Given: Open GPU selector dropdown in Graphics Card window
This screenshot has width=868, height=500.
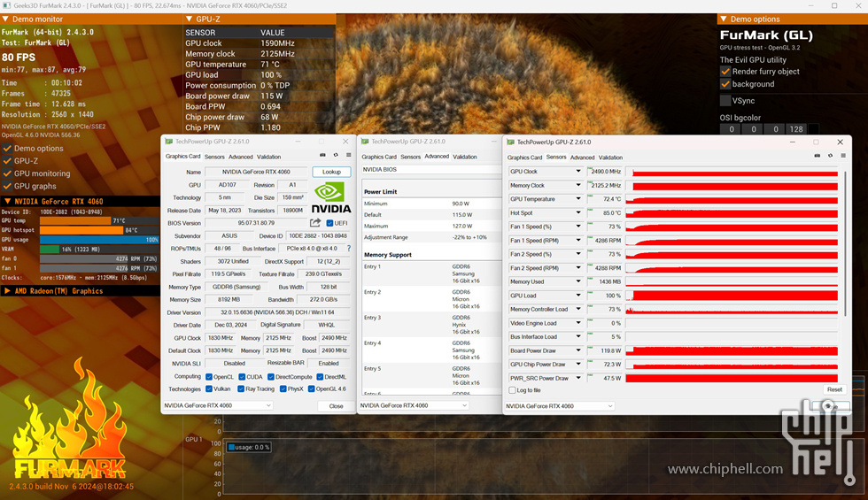Looking at the screenshot, I should click(218, 405).
